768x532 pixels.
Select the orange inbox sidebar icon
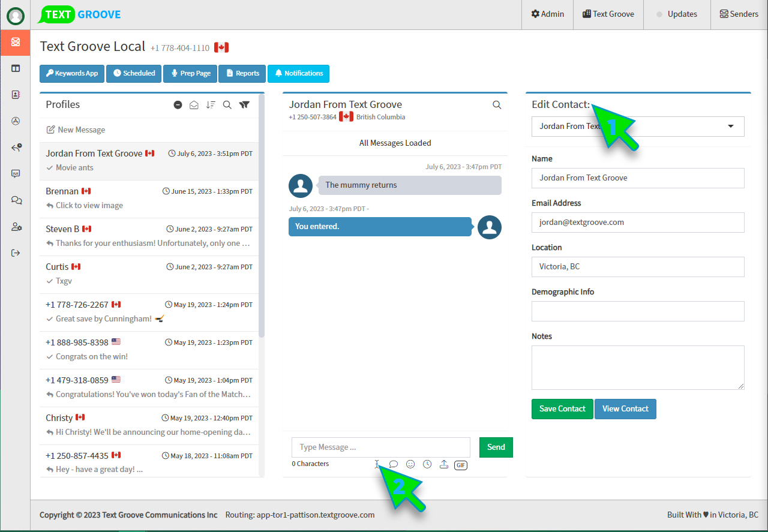click(x=15, y=42)
